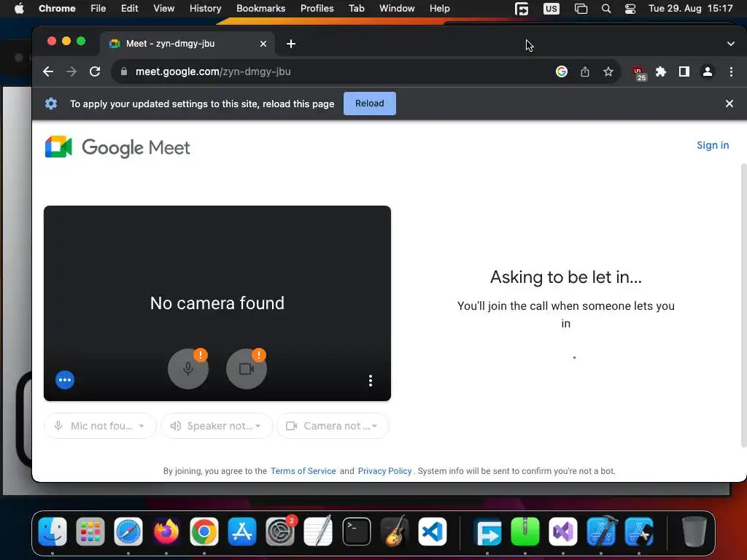Select the Meet - zyn-dmgy-jbu tab
Image resolution: width=747 pixels, height=560 pixels.
coord(187,44)
